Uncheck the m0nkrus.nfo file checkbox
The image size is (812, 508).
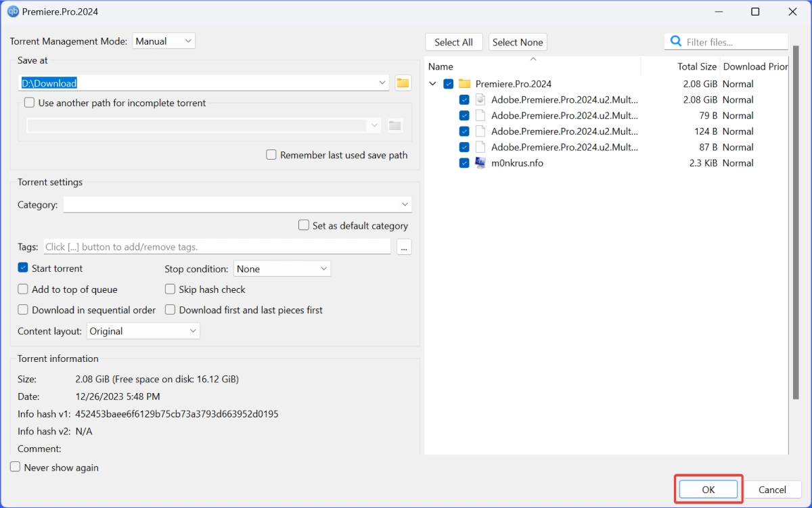464,163
